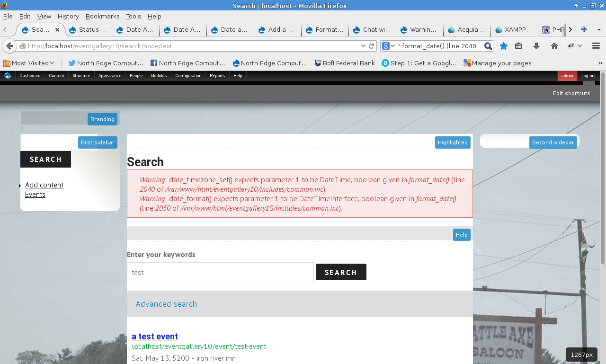606x364 pixels.
Task: Open the Bookmarks menu
Action: [102, 16]
